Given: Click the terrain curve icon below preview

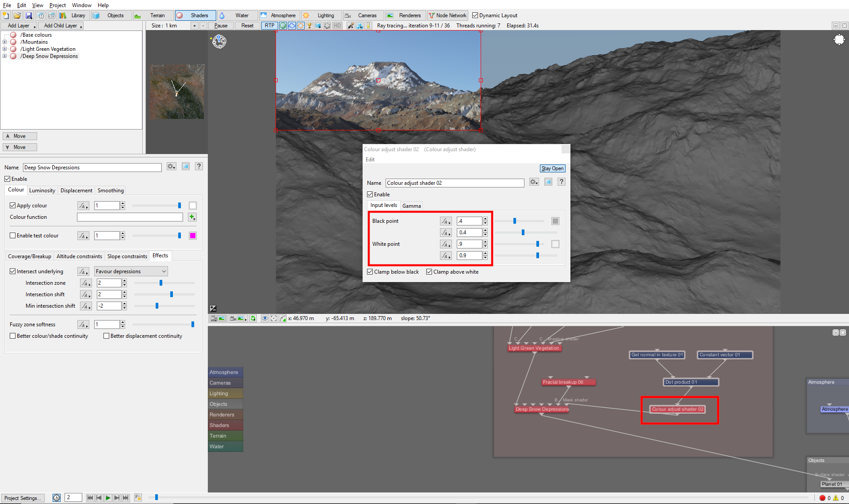Looking at the screenshot, I should (283, 318).
